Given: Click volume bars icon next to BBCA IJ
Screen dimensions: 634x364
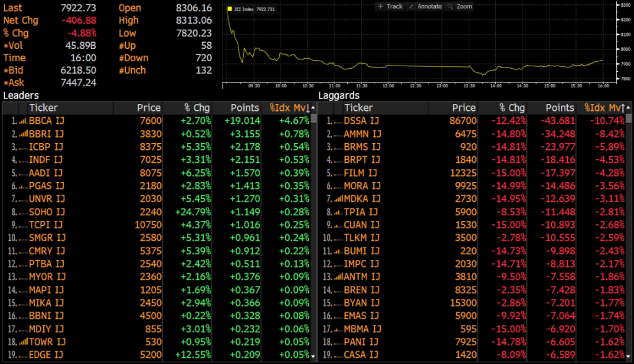Looking at the screenshot, I should [22, 121].
